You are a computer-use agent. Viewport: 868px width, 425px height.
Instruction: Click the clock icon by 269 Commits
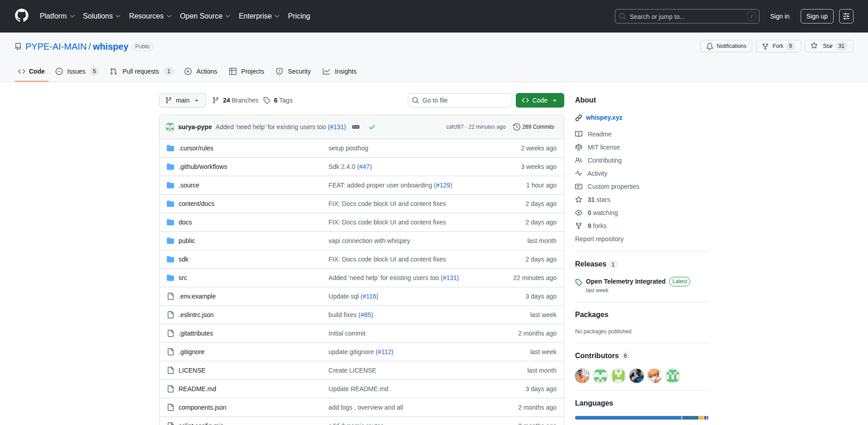point(517,127)
